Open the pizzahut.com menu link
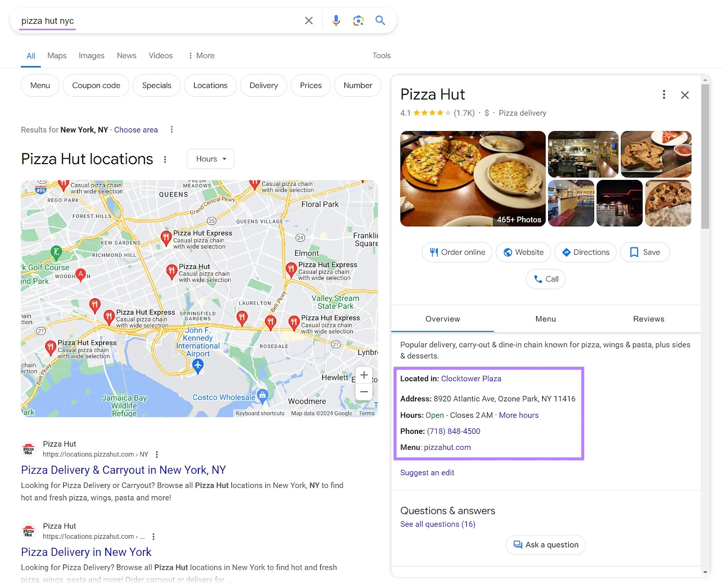723x588 pixels. tap(447, 447)
